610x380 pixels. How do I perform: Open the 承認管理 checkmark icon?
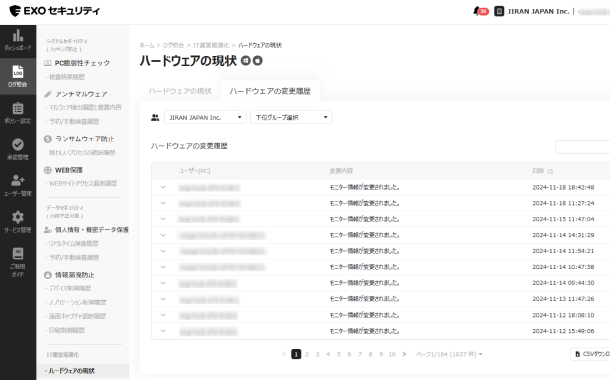pyautogui.click(x=18, y=144)
